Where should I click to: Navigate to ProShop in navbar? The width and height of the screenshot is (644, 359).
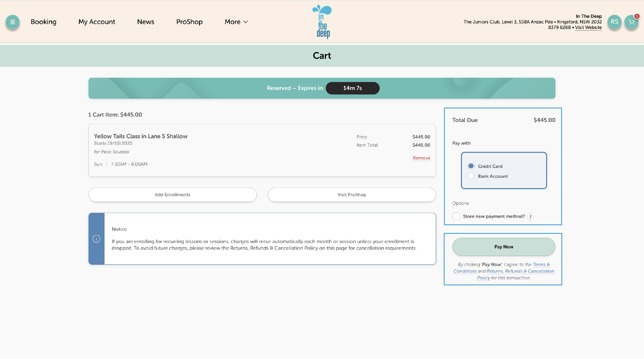point(189,22)
